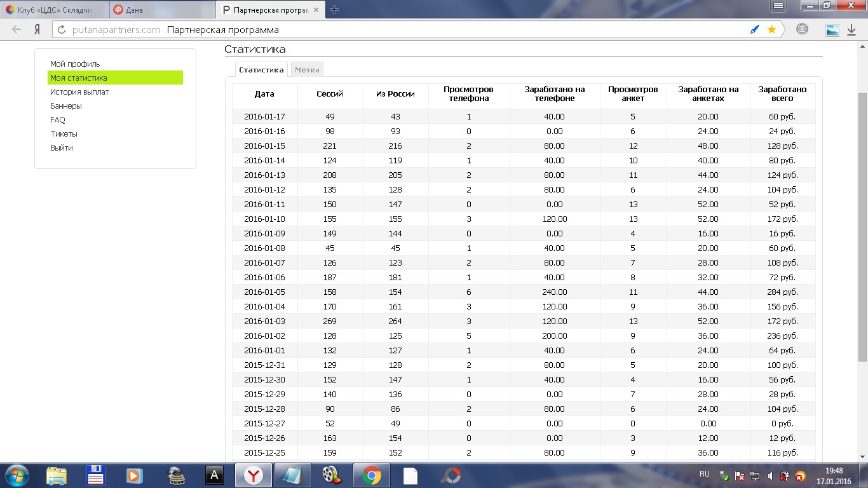Click 'Выйти' to log out
This screenshot has height=488, width=868.
click(x=62, y=148)
